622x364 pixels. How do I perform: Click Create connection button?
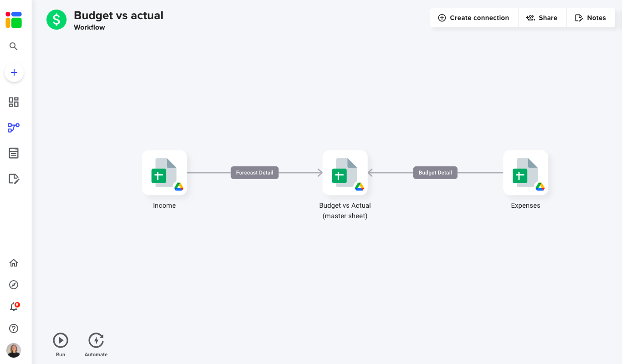pos(473,18)
